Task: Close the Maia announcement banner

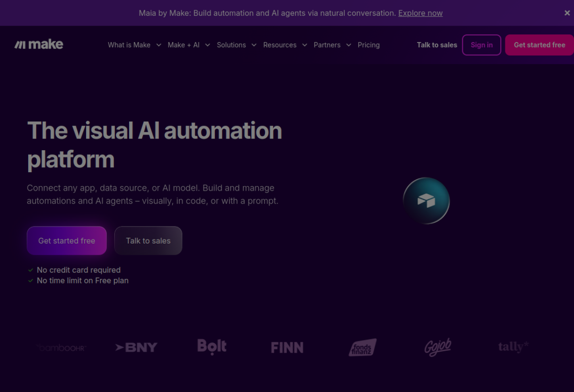Action: (x=567, y=13)
